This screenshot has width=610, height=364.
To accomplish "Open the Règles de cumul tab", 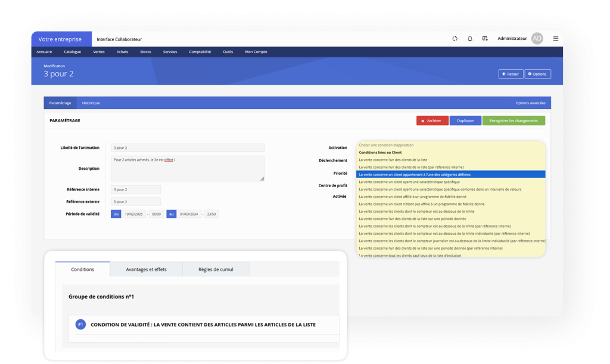I will pos(216,269).
